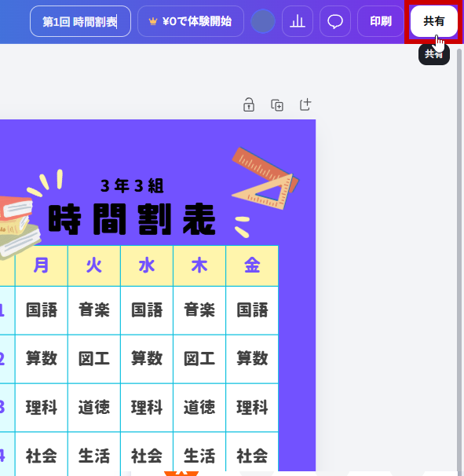Select 算数 cell under 月
464x476 pixels.
click(42, 359)
